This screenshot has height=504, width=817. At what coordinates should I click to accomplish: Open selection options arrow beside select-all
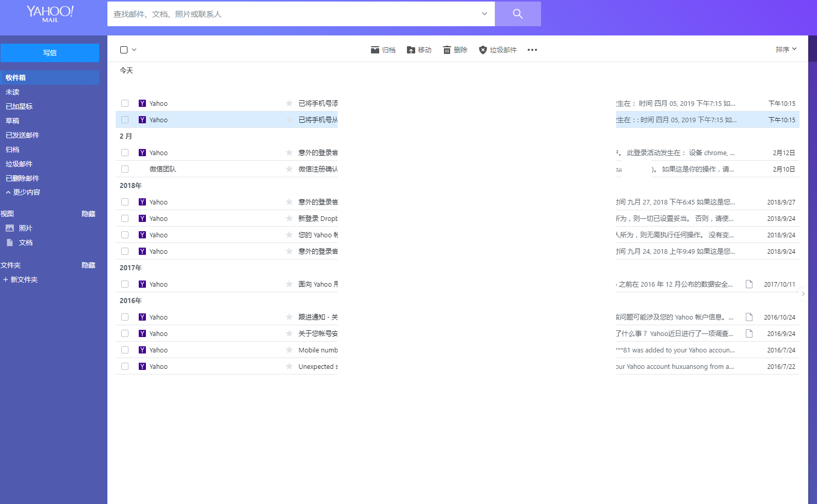pos(134,50)
